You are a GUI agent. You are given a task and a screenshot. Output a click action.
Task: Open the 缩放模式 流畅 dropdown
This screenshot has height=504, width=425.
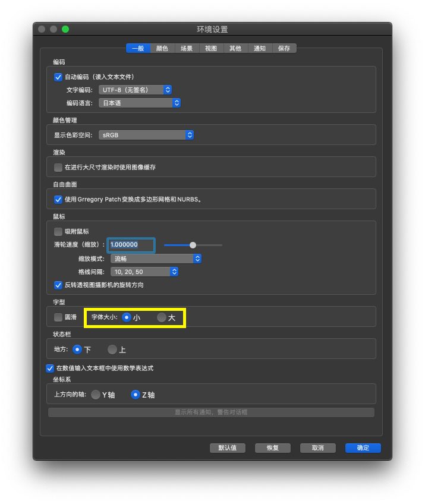(x=156, y=259)
